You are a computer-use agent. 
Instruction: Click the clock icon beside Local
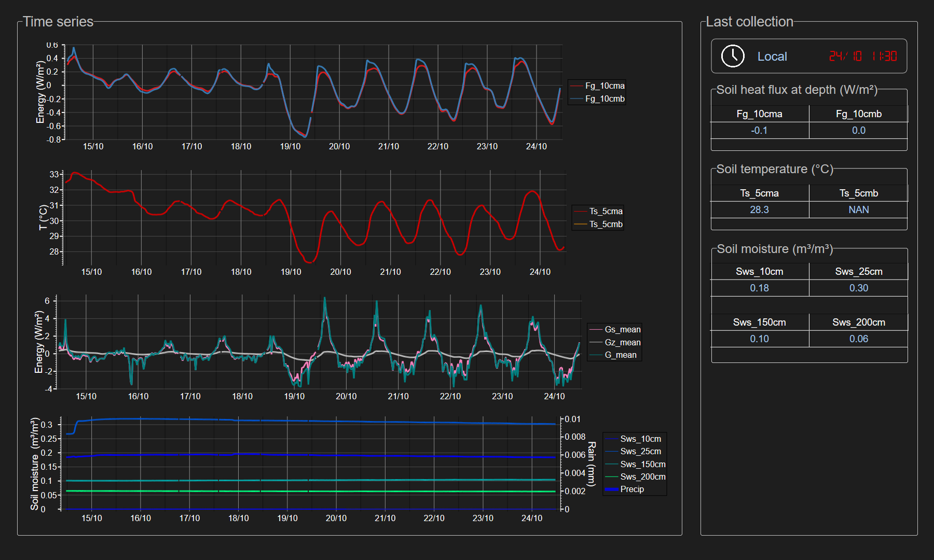733,56
